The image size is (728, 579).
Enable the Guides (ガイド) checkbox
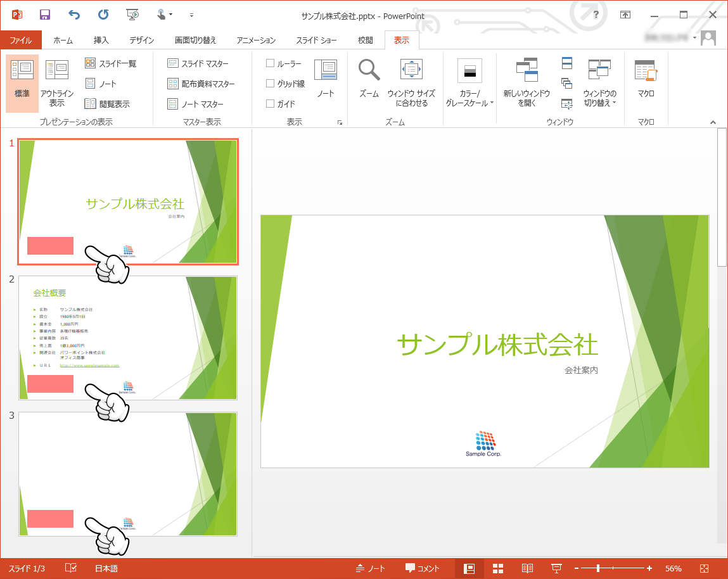click(270, 103)
